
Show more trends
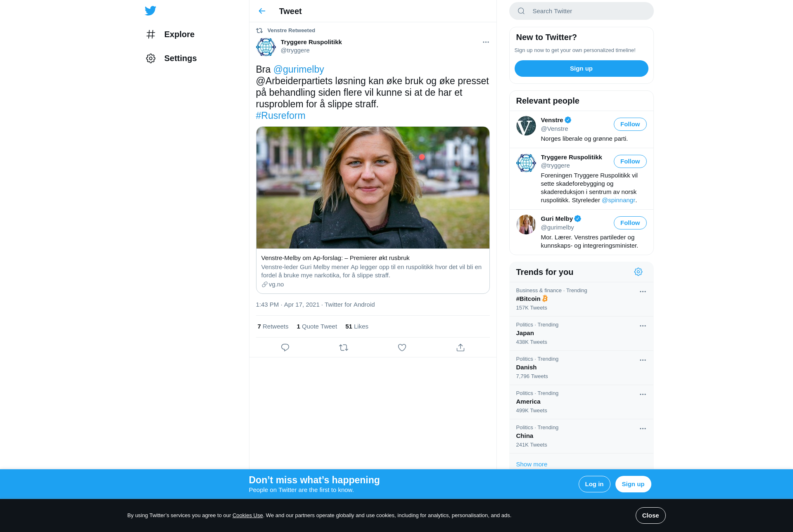tap(532, 464)
